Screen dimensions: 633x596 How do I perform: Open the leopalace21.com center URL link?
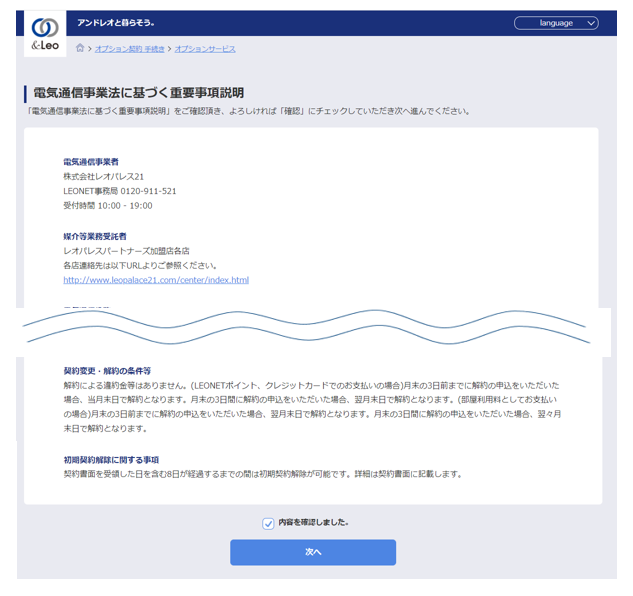tap(155, 280)
